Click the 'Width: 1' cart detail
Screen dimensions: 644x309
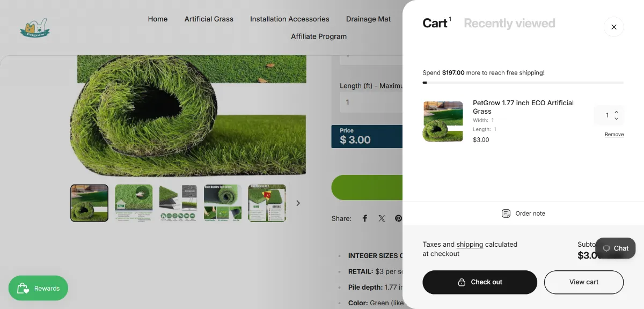pos(483,120)
